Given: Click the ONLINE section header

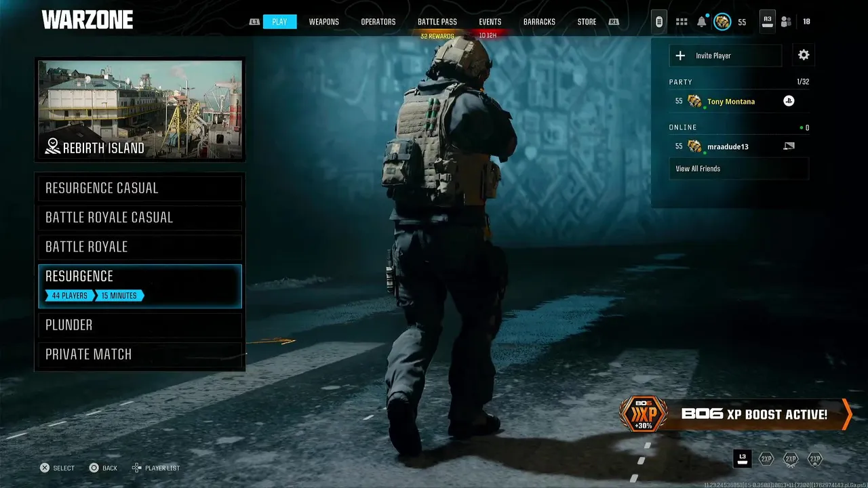Looking at the screenshot, I should pyautogui.click(x=683, y=127).
